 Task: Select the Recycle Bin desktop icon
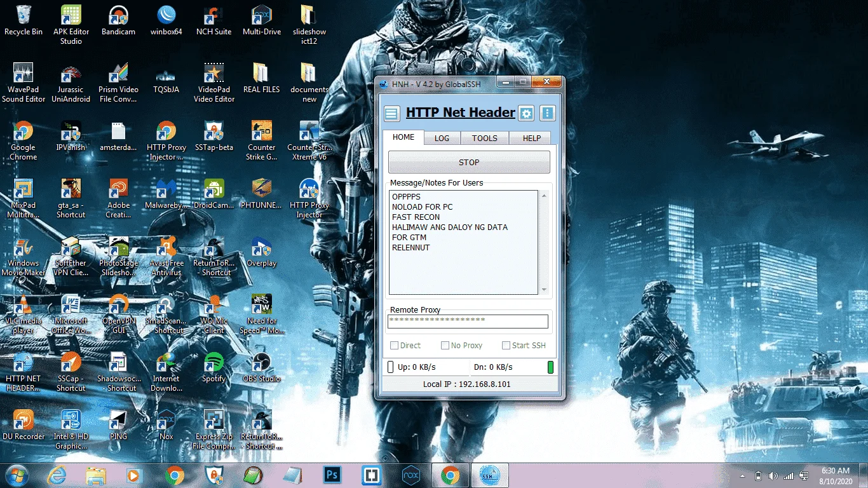(x=24, y=21)
